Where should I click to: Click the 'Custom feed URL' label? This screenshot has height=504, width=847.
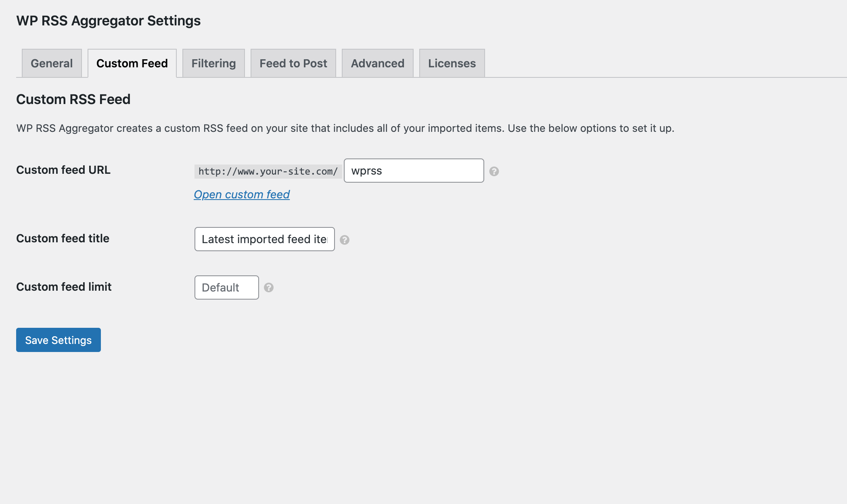(x=63, y=170)
